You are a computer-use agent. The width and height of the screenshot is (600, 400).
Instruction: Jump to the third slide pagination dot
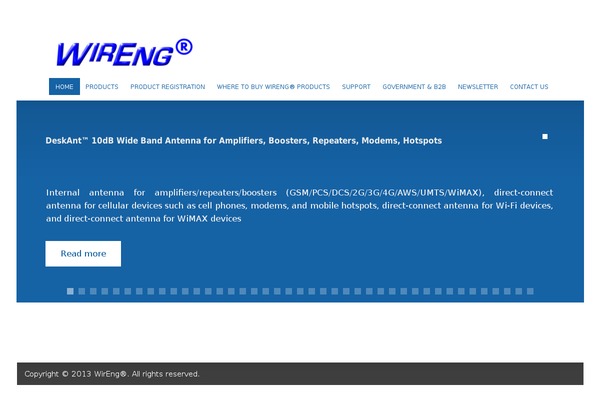(x=93, y=291)
